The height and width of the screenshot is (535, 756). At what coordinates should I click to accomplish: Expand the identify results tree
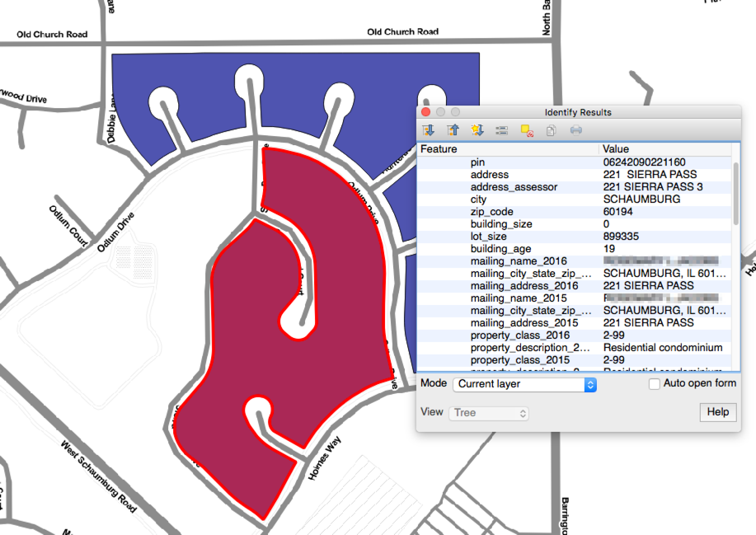pos(428,129)
